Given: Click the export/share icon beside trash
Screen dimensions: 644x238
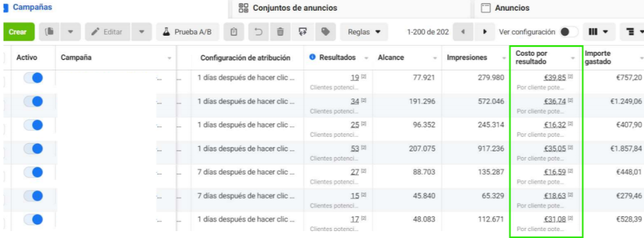Looking at the screenshot, I should [303, 31].
